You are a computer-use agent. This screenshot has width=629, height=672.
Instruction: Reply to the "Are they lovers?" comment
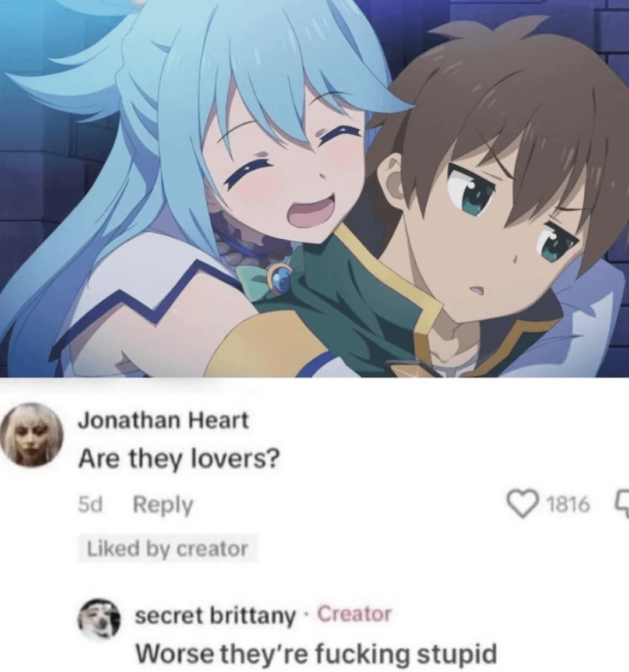point(163,505)
